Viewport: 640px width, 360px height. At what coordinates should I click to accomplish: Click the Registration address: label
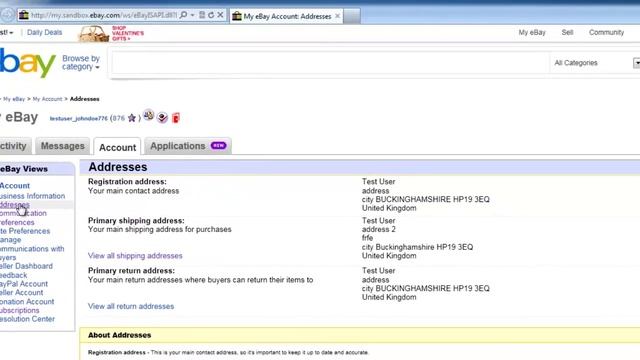[127, 182]
